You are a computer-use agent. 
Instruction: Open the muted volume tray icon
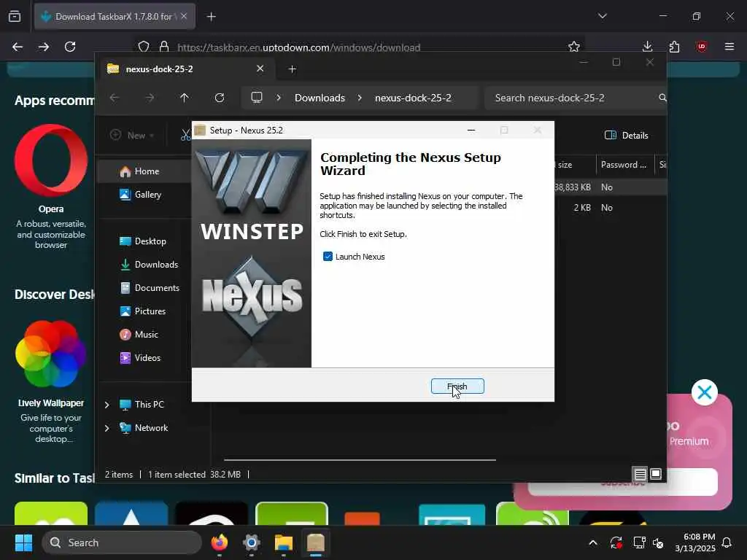point(658,542)
